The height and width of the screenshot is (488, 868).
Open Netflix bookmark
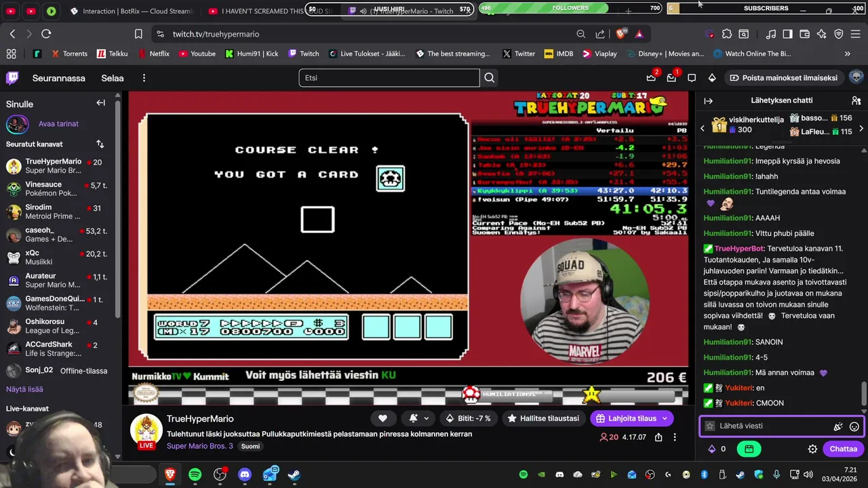click(154, 54)
